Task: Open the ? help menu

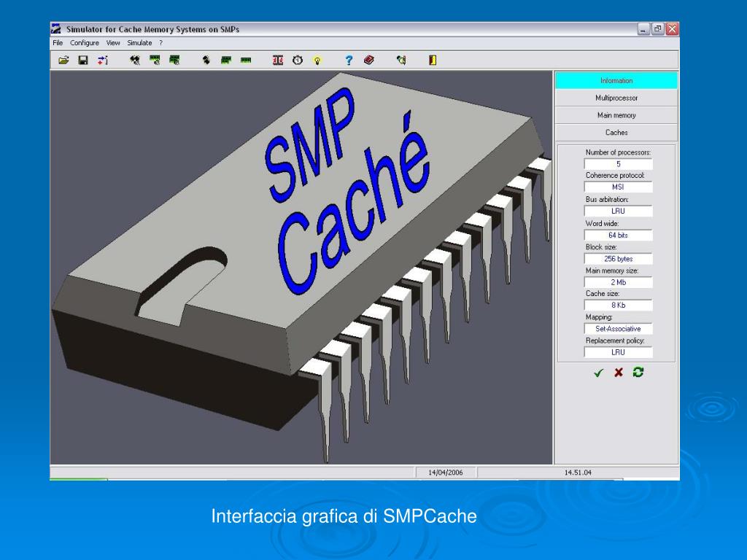Action: [161, 43]
